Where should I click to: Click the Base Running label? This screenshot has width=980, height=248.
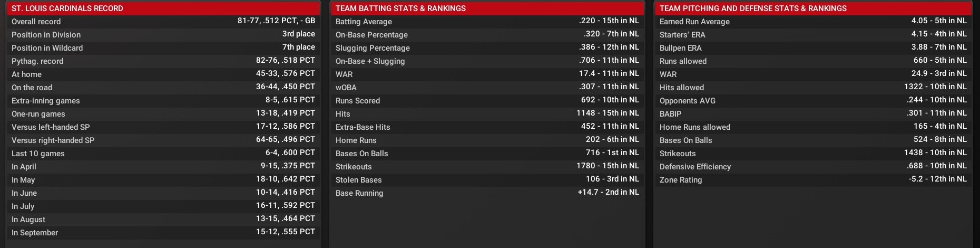(x=359, y=193)
